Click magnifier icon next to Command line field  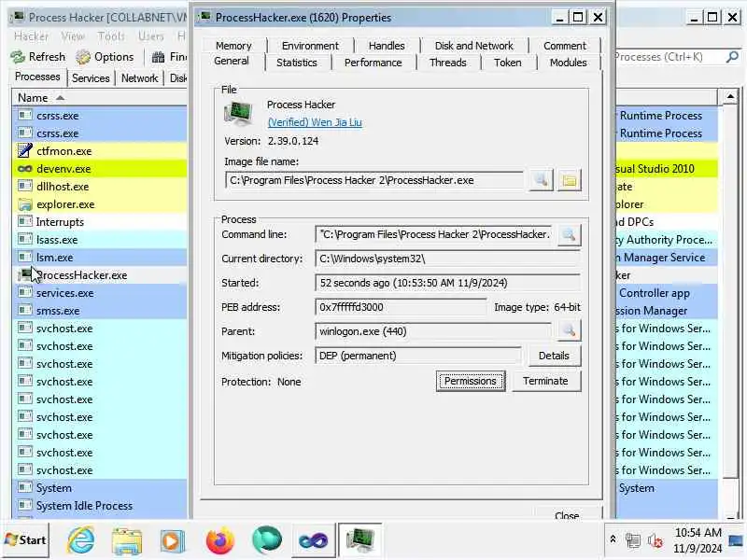coord(569,235)
